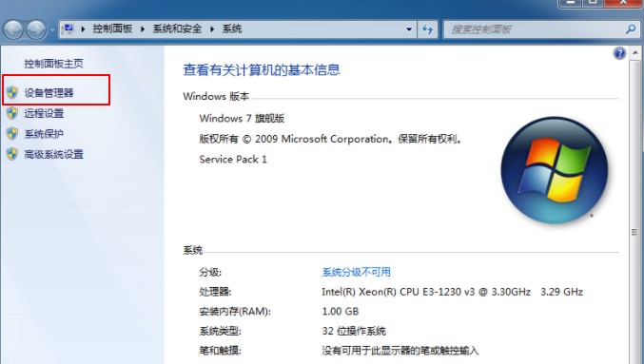Expand the arrow before 控制面板 breadcrumb
The image size is (644, 364).
tap(83, 29)
